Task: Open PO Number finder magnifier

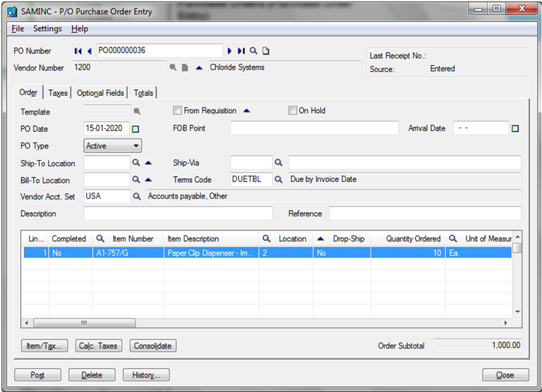Action: tap(253, 51)
